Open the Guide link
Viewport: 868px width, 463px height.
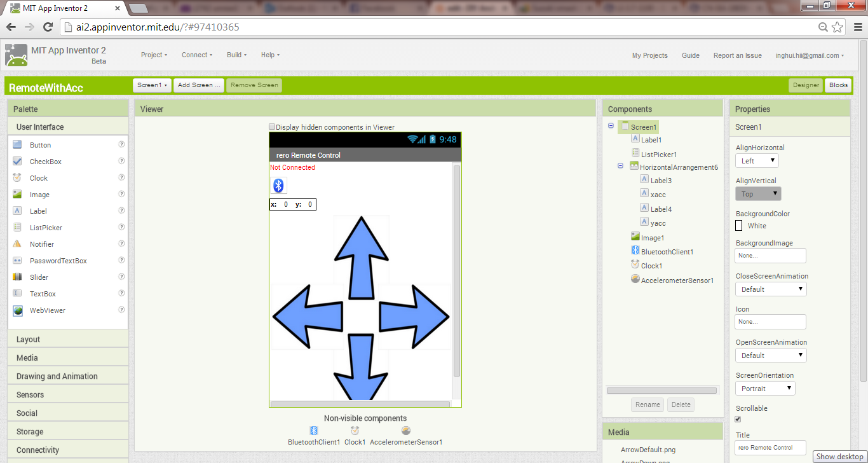[x=691, y=55]
